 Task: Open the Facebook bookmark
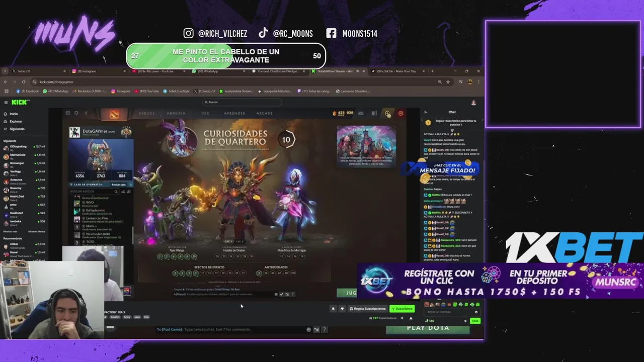coord(28,91)
